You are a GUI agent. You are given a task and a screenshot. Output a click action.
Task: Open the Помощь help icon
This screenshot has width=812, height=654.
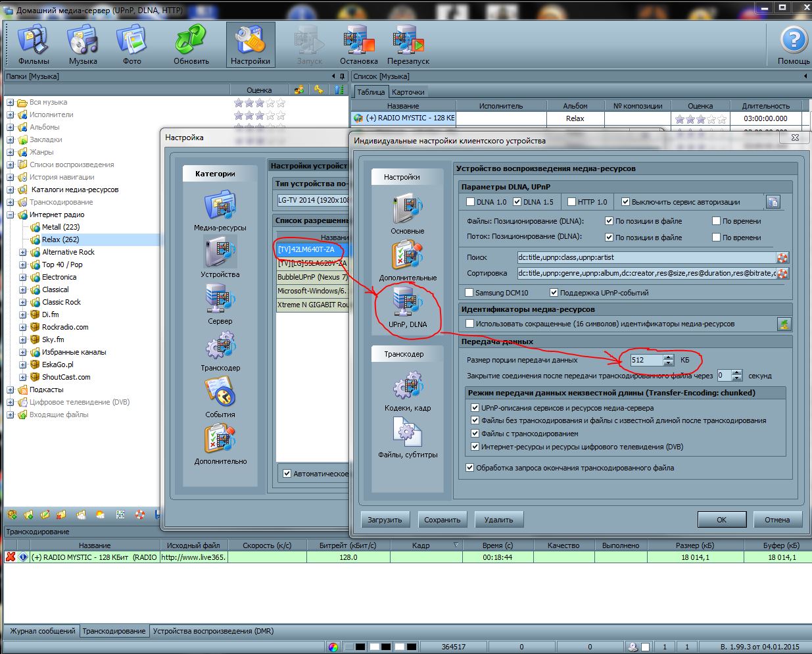(793, 43)
